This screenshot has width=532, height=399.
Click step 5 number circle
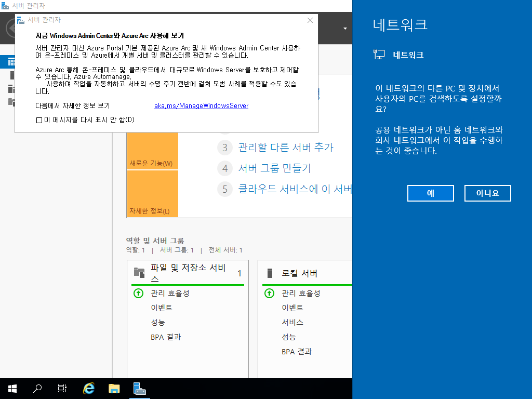(224, 189)
